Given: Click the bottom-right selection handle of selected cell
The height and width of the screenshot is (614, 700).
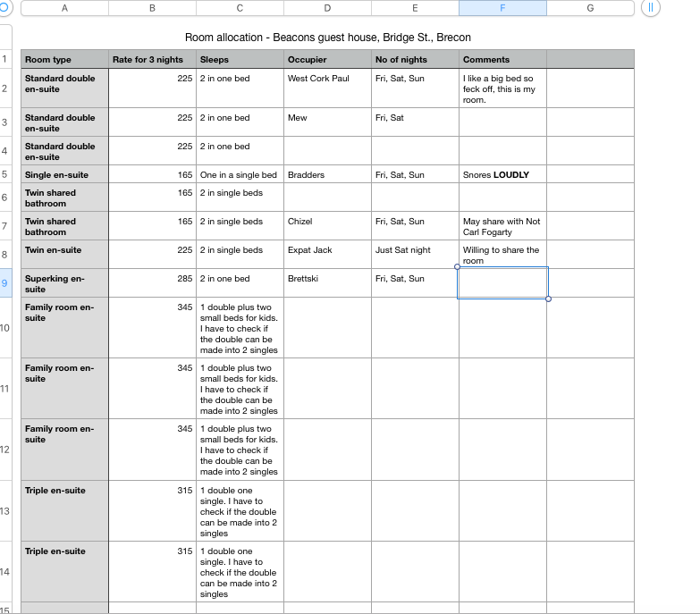Looking at the screenshot, I should (x=548, y=299).
